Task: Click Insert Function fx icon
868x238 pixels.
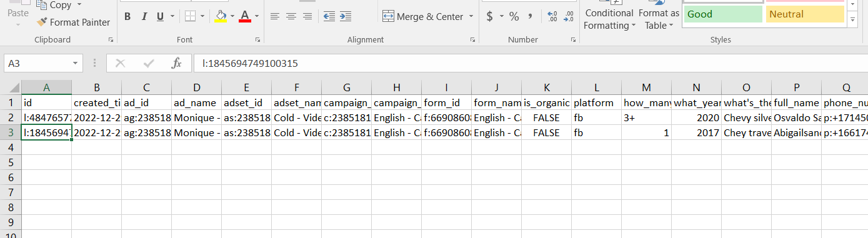Action: pos(176,63)
